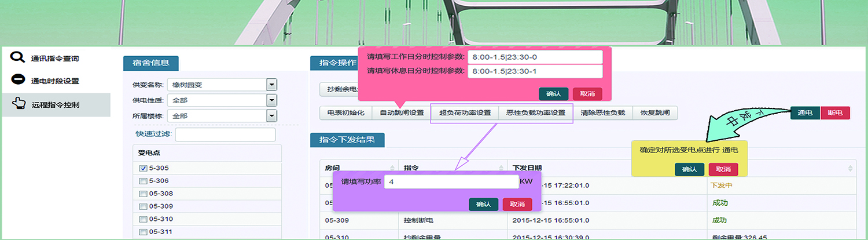Click the hand pointer icon for 远程指令控制
This screenshot has height=240, width=868.
[x=18, y=104]
